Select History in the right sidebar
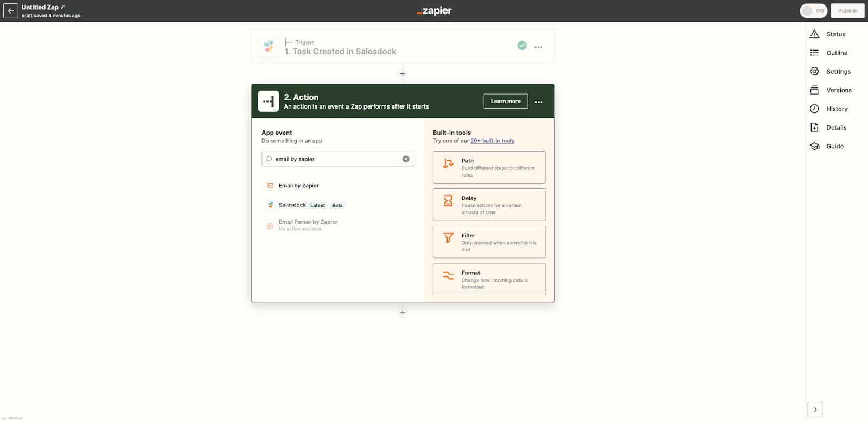The width and height of the screenshot is (868, 422). (837, 109)
